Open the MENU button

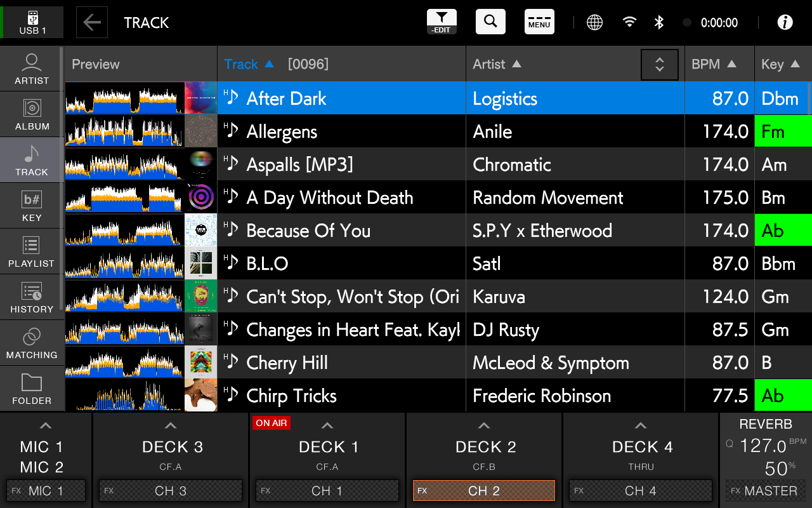click(539, 22)
